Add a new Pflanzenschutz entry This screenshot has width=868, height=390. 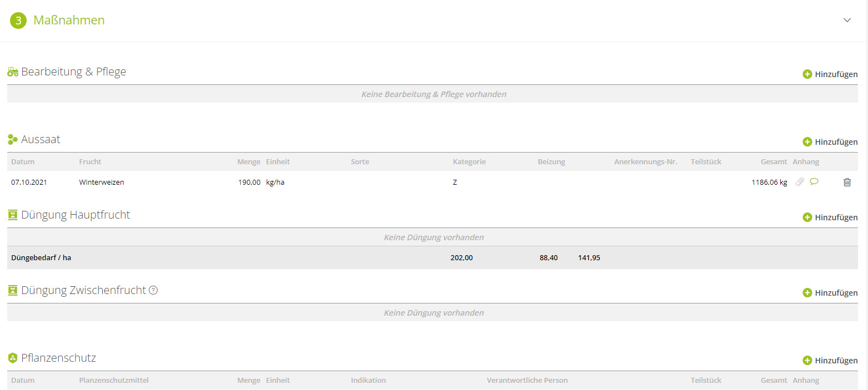click(830, 361)
